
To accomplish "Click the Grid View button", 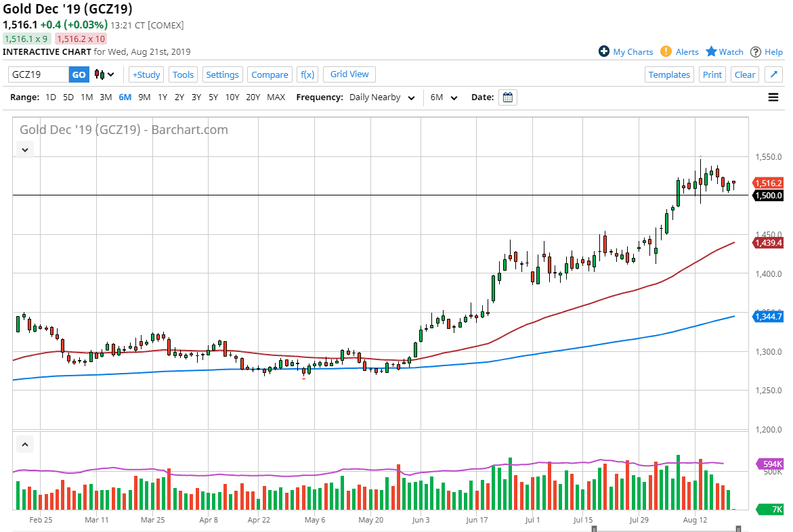I will [x=349, y=74].
